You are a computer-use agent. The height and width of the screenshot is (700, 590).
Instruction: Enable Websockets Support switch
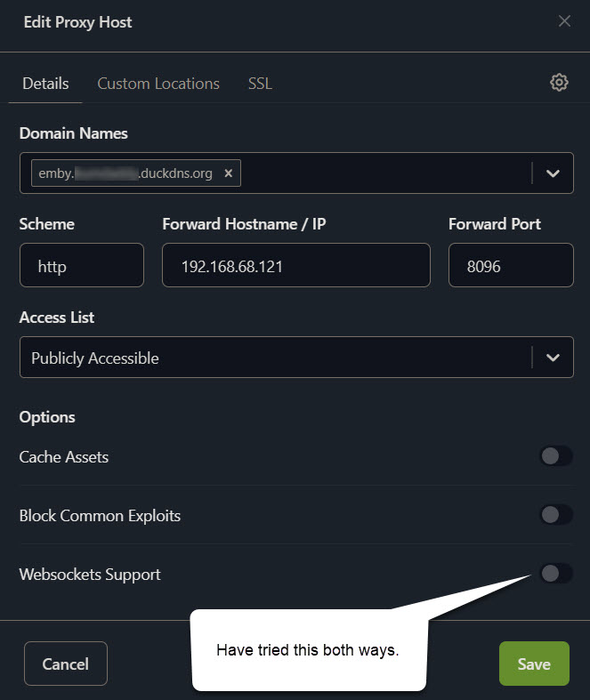point(555,574)
